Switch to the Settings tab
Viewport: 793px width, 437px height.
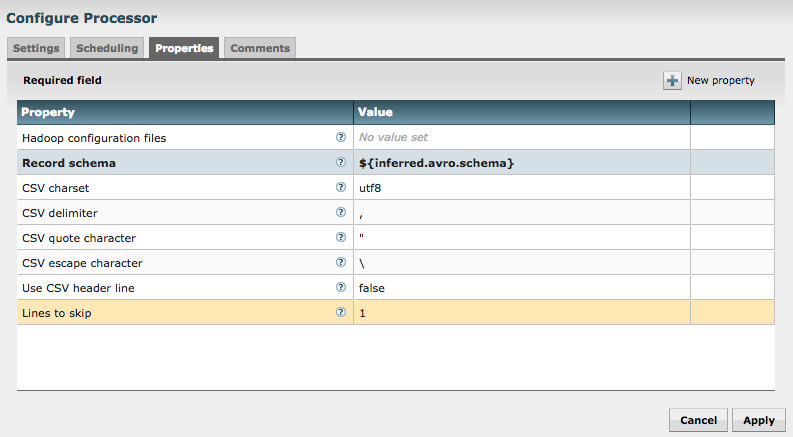(x=36, y=48)
